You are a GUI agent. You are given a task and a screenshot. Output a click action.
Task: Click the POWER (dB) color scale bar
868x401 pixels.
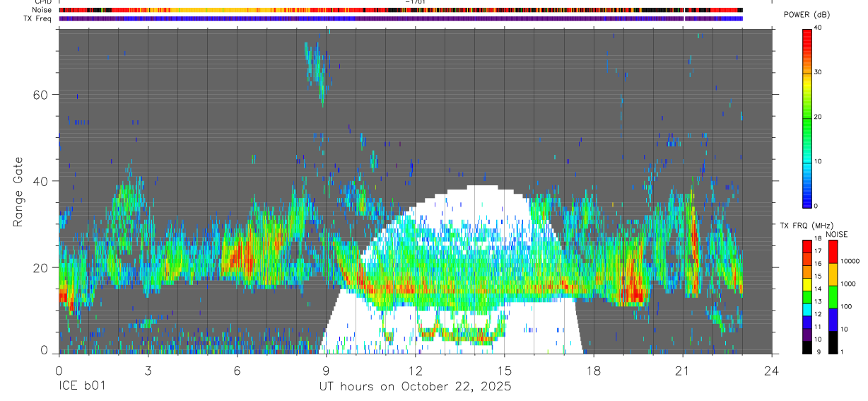(807, 117)
